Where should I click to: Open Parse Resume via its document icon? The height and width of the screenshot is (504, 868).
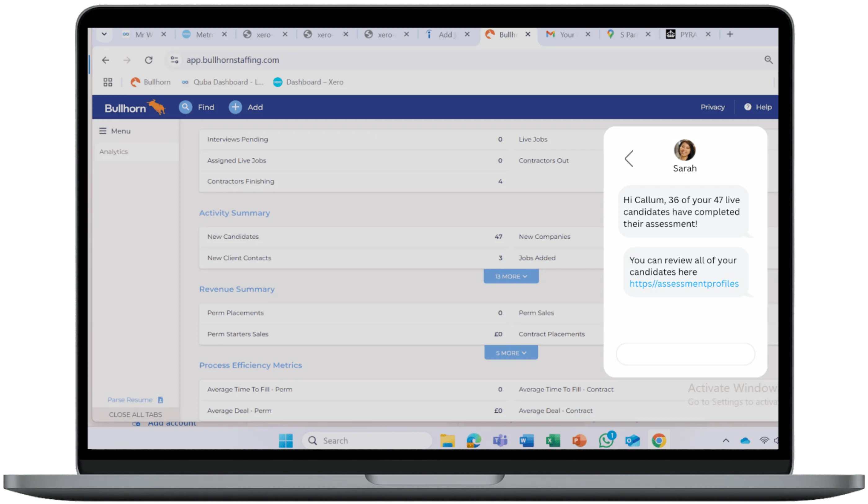(160, 400)
